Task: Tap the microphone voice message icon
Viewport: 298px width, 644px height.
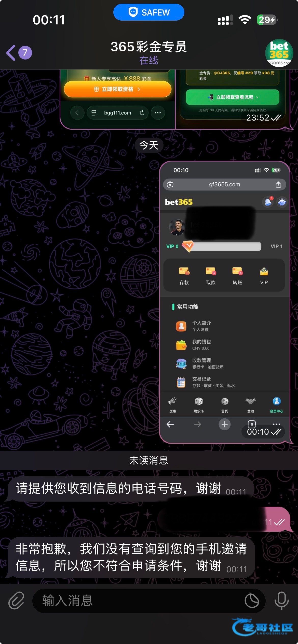Action: [x=281, y=601]
